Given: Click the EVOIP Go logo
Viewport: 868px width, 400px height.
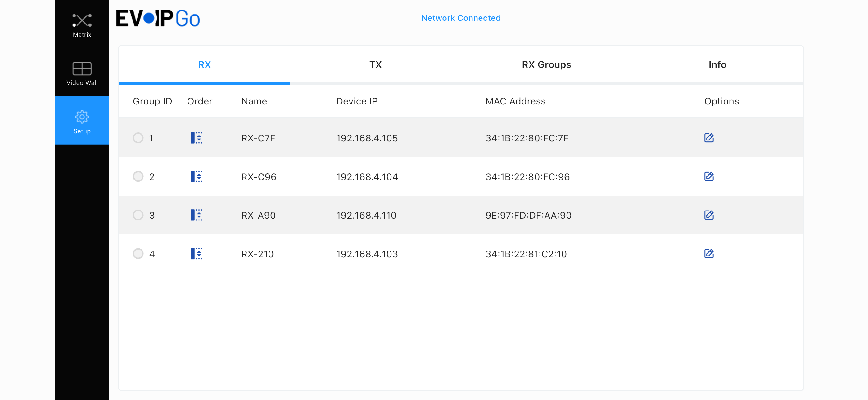Looking at the screenshot, I should click(x=158, y=18).
